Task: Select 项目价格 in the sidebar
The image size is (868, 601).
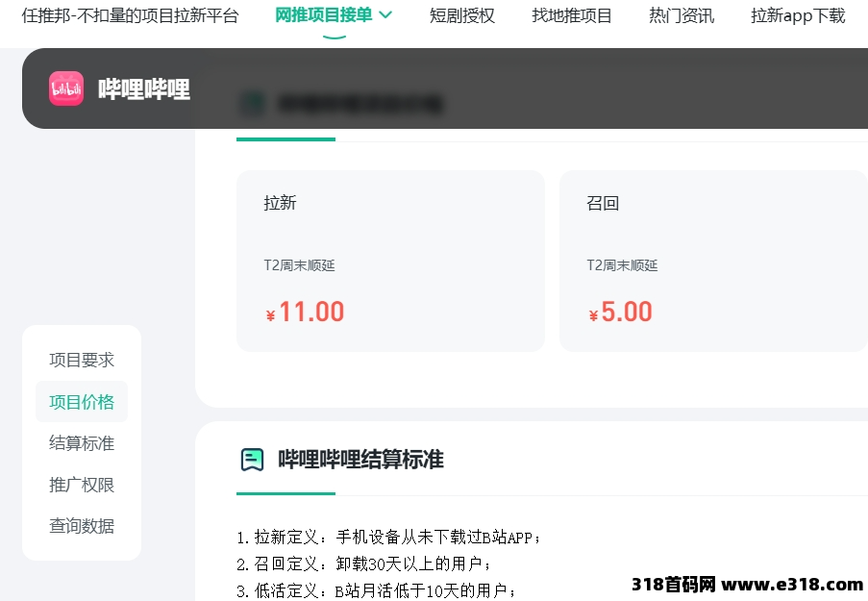Action: [x=82, y=402]
